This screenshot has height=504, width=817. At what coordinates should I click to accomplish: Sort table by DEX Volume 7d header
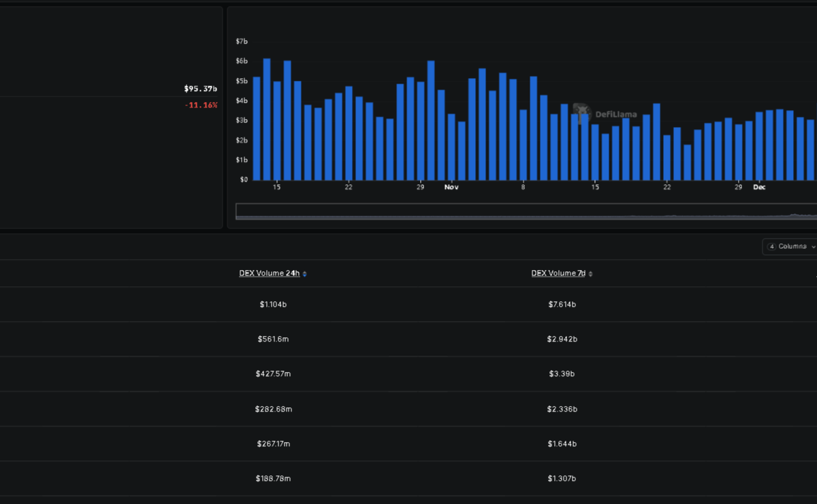(x=558, y=273)
